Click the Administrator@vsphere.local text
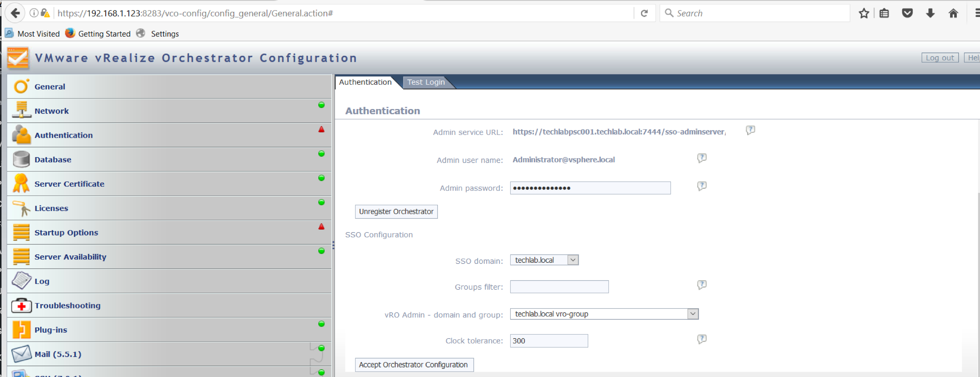Viewport: 980px width, 377px height. [563, 160]
